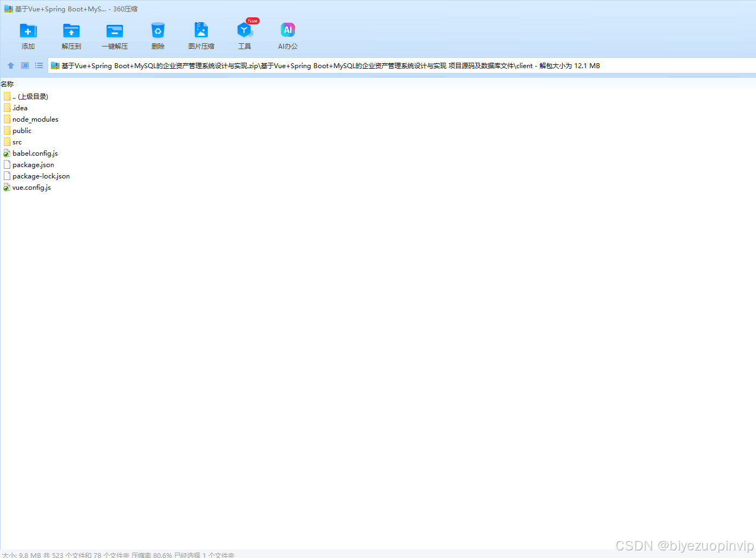The image size is (756, 558).
Task: Click the 名称 column header
Action: click(7, 84)
